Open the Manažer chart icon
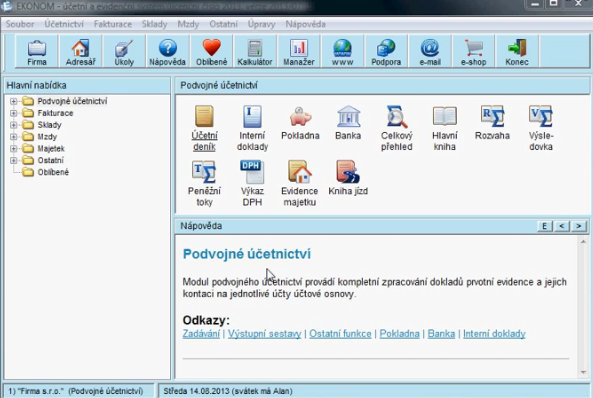Image resolution: width=593 pixels, height=398 pixels. pyautogui.click(x=299, y=52)
